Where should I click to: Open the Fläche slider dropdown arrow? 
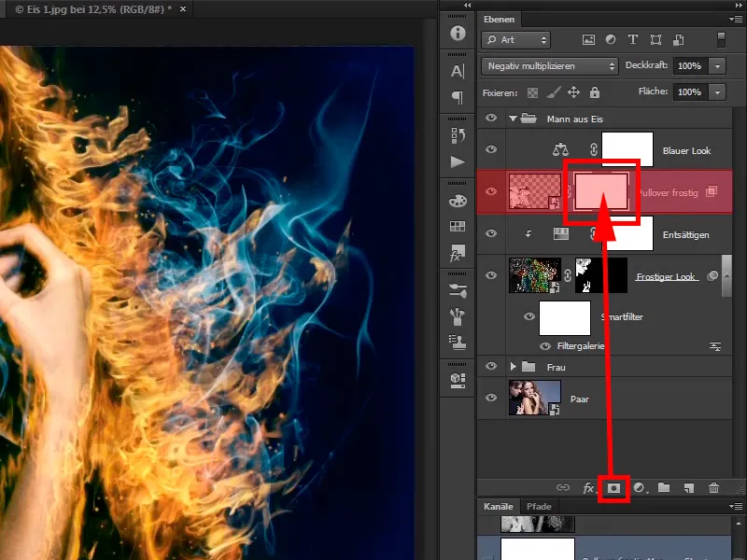click(x=717, y=91)
